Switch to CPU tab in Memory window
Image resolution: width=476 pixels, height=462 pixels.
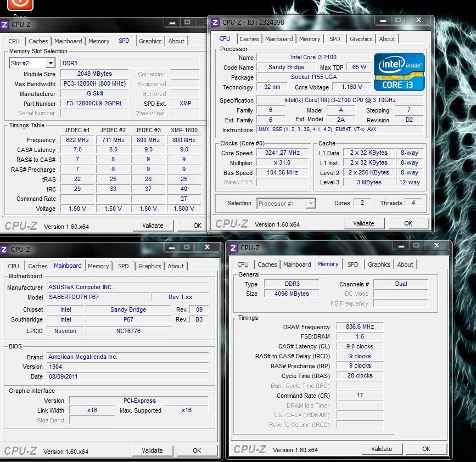pyautogui.click(x=243, y=264)
